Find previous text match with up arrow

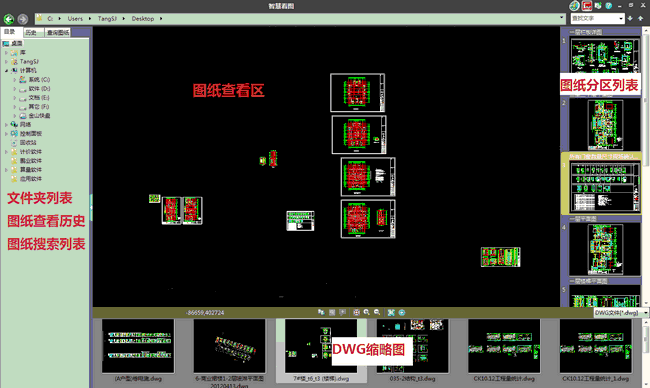pos(641,19)
